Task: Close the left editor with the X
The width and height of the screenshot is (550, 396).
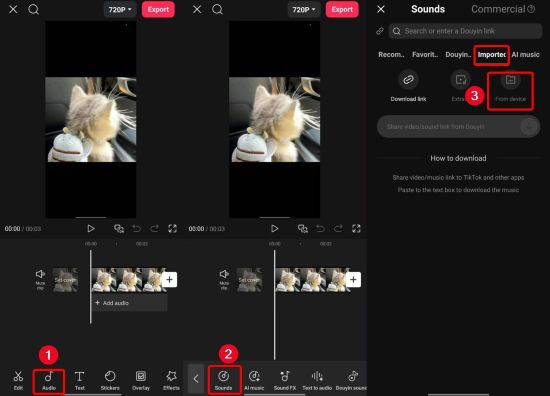Action: click(13, 9)
